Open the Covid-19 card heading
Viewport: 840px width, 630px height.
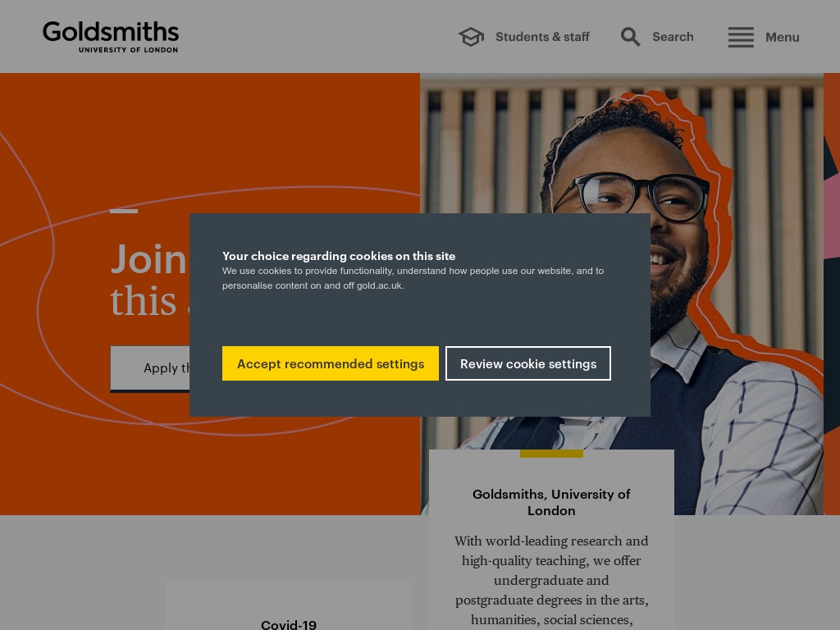point(289,624)
